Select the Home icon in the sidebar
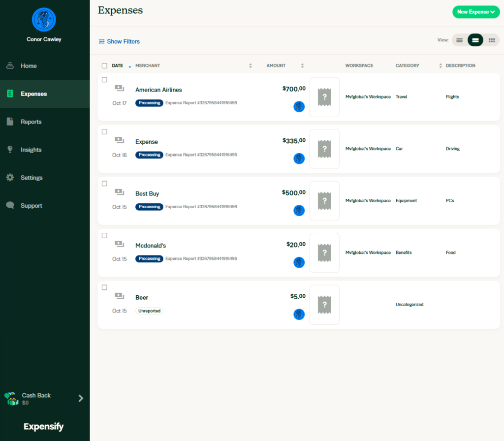504x441 pixels. click(11, 65)
